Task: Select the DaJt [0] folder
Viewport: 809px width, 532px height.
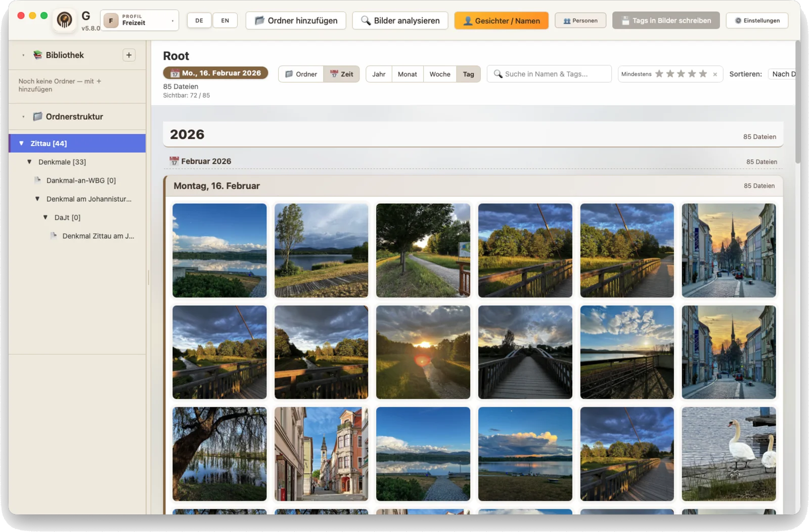Action: [x=67, y=217]
